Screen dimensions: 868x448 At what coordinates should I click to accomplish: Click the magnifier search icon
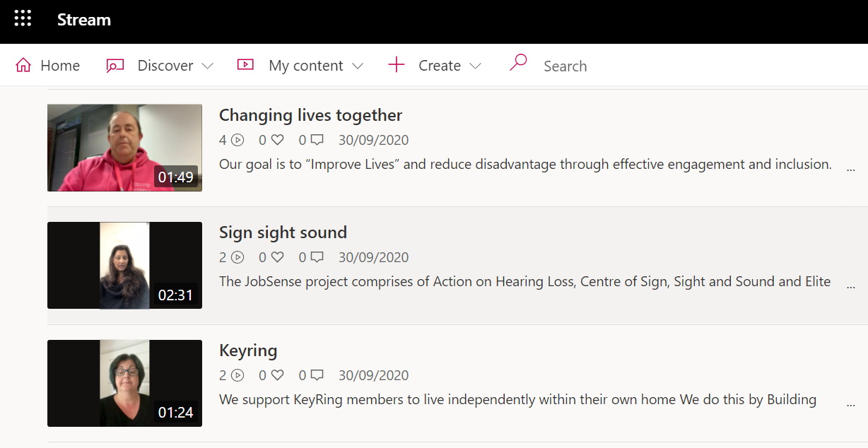[x=519, y=64]
